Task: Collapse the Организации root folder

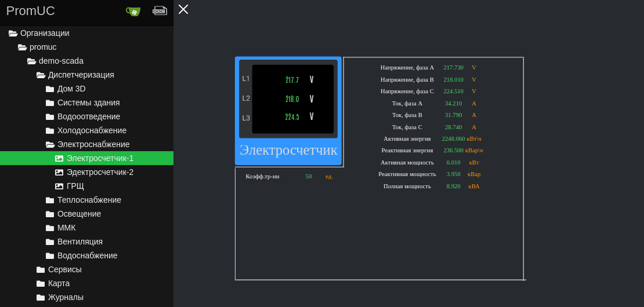Action: (13, 33)
